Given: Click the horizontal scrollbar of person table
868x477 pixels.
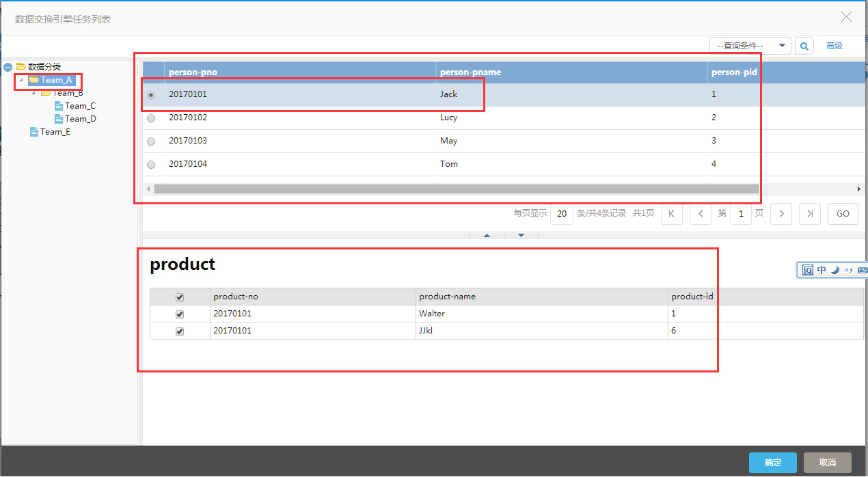Looking at the screenshot, I should point(457,189).
